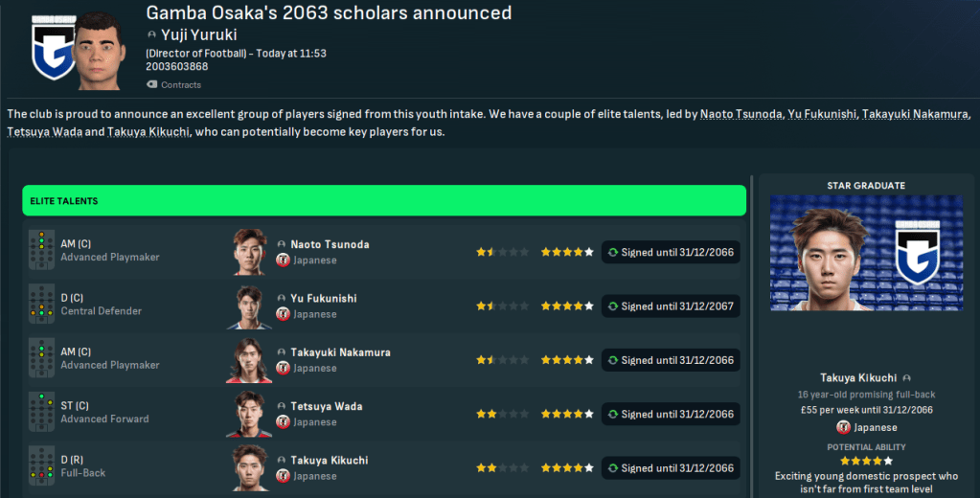This screenshot has width=980, height=498.
Task: Click Yu Fukunishi's potential ability star rating
Action: tap(566, 306)
